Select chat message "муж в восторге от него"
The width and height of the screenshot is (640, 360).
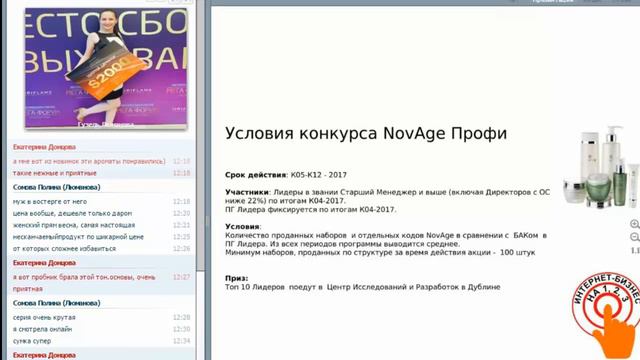coord(50,202)
